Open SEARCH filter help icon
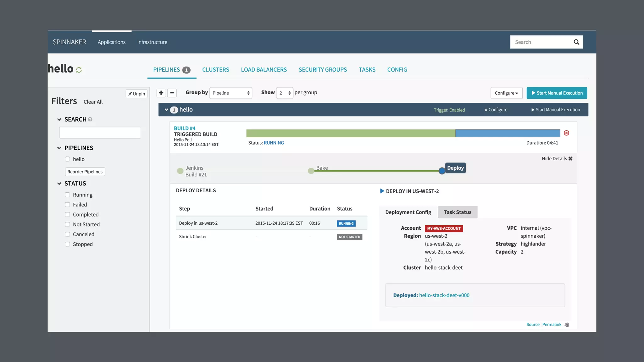The width and height of the screenshot is (644, 362). (90, 119)
